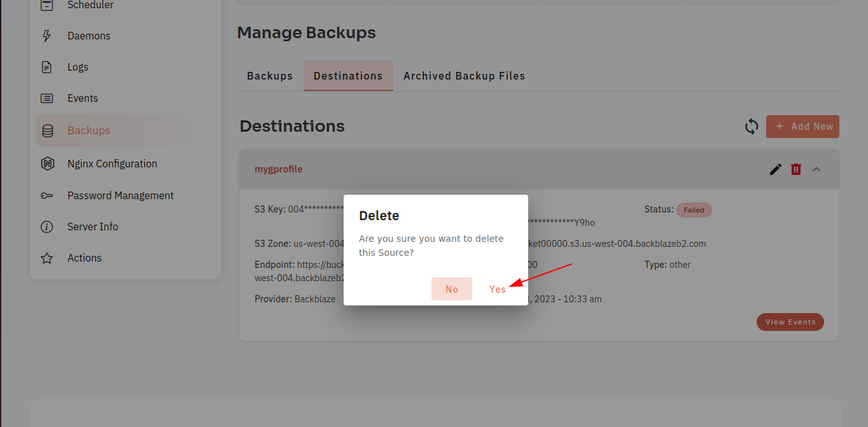
Task: Open View Events for mygprofile
Action: 790,322
